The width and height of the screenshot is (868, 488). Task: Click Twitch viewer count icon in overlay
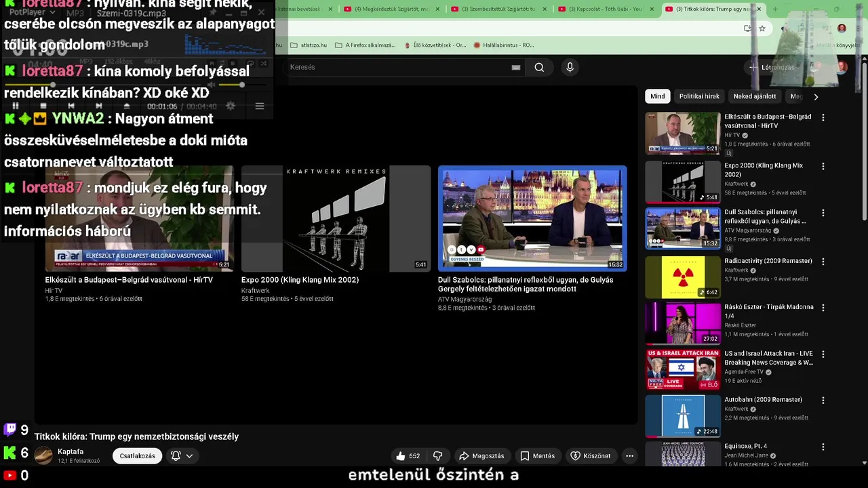(x=10, y=430)
